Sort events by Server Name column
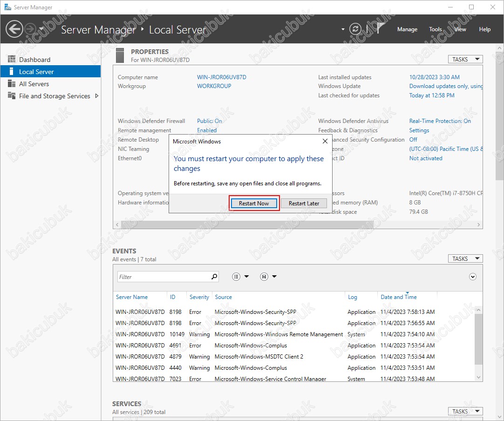Image resolution: width=504 pixels, height=421 pixels. pos(132,297)
